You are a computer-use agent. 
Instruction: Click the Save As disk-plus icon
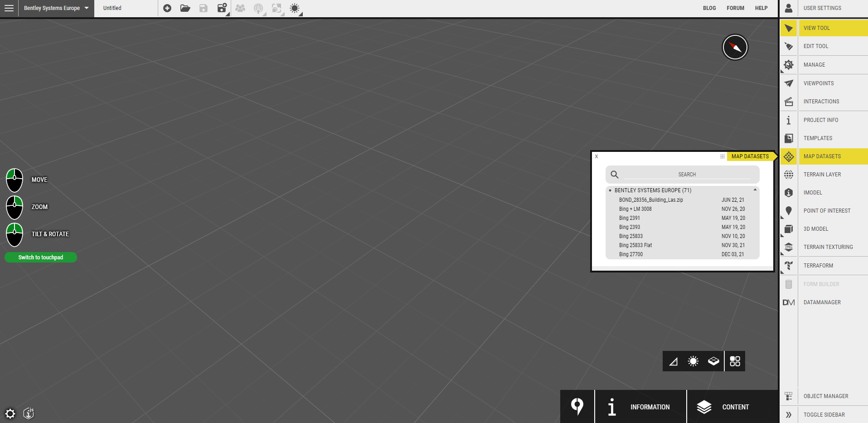(222, 8)
